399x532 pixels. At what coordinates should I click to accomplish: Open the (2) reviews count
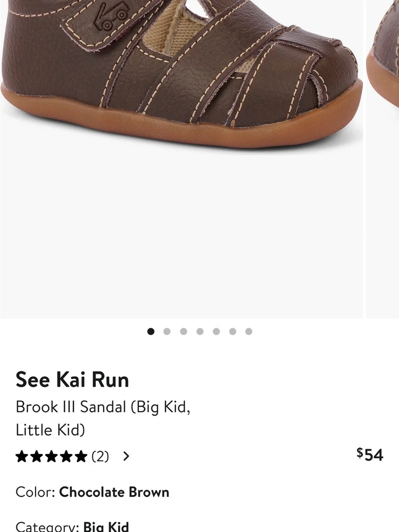click(x=100, y=456)
